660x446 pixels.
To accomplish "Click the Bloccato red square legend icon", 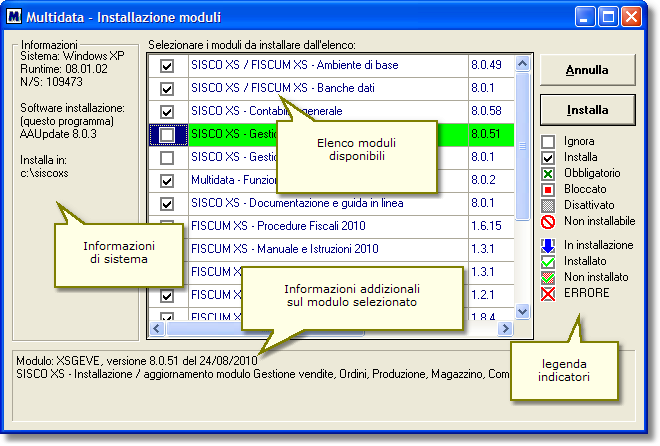I will (548, 190).
